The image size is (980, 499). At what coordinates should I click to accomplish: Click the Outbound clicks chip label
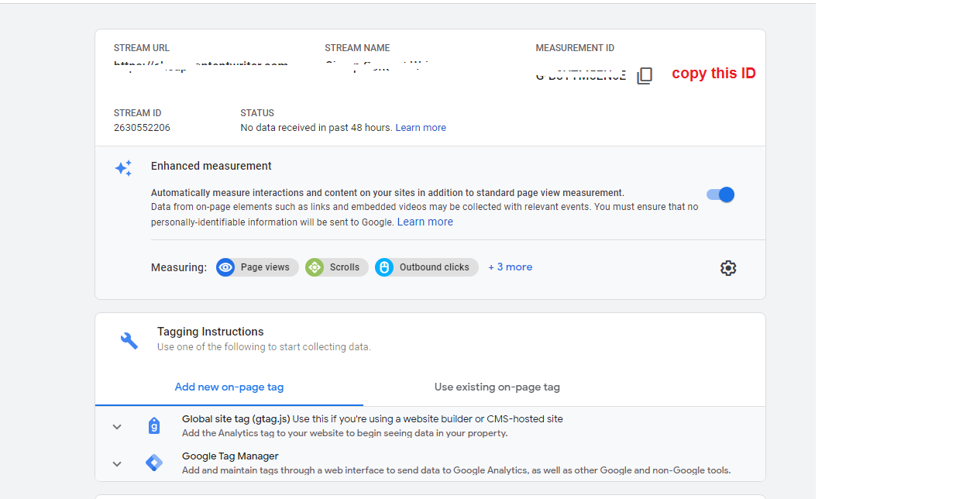pyautogui.click(x=435, y=267)
